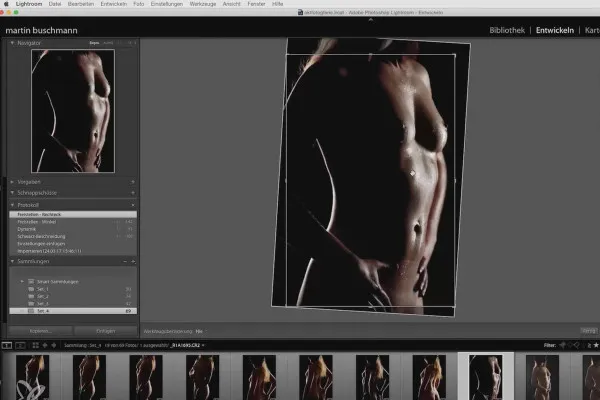Screen dimensions: 600x400
Task: Collapse the Sammlungen panel
Action: click(x=12, y=261)
